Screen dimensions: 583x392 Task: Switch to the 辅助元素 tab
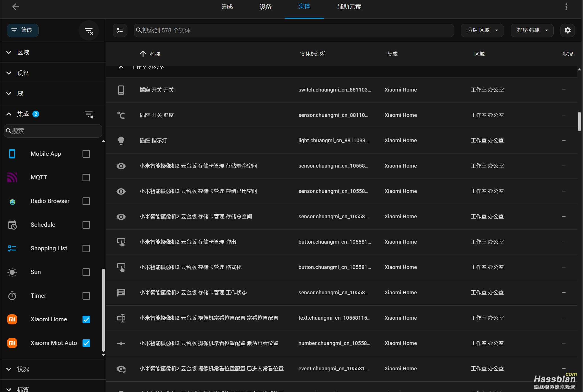(349, 7)
